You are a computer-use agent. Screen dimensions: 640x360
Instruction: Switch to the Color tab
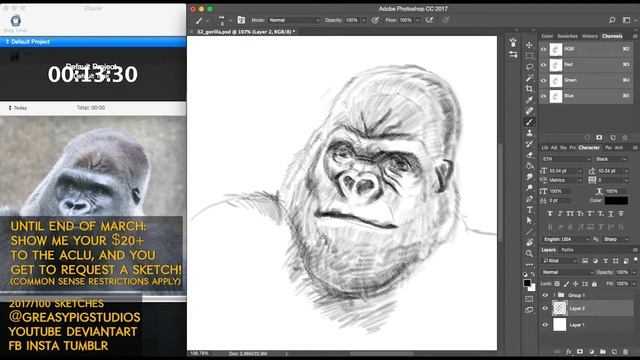(x=547, y=36)
